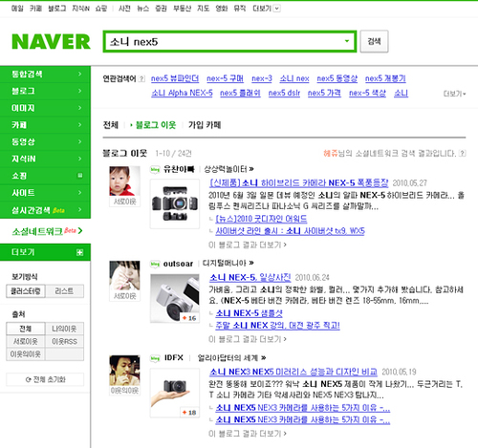Screen dimensions: 478x448
Task: Click 전체 초기화 reset button
Action: 45,379
